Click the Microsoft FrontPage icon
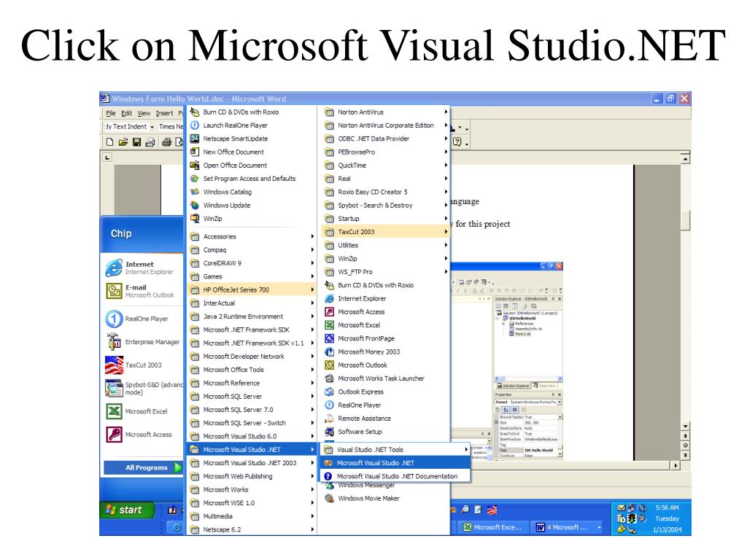 point(329,338)
